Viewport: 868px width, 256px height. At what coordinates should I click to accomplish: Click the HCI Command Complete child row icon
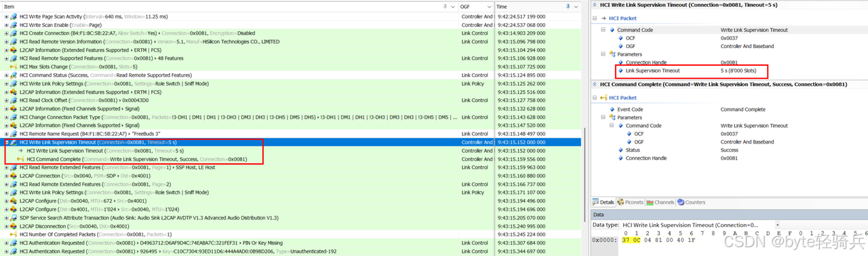[x=20, y=159]
